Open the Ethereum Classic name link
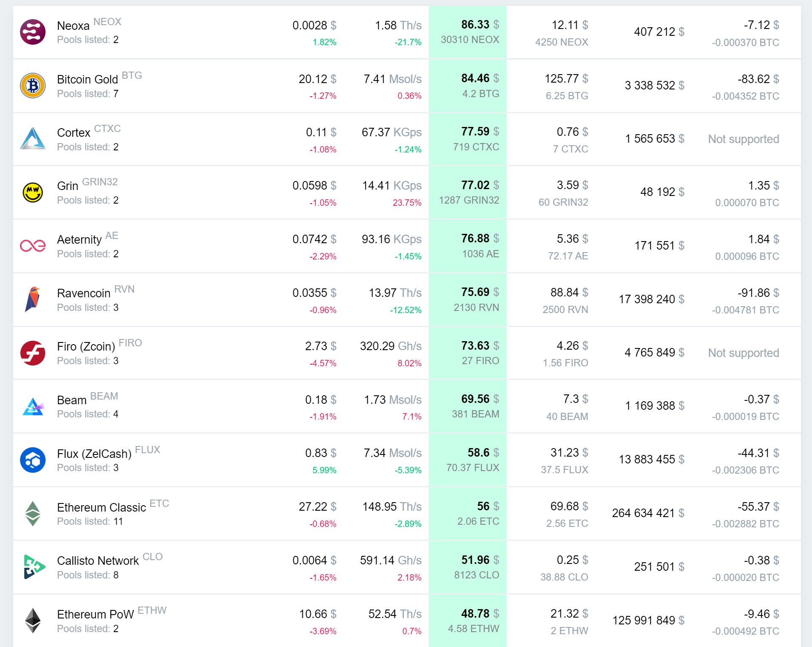 (x=101, y=508)
